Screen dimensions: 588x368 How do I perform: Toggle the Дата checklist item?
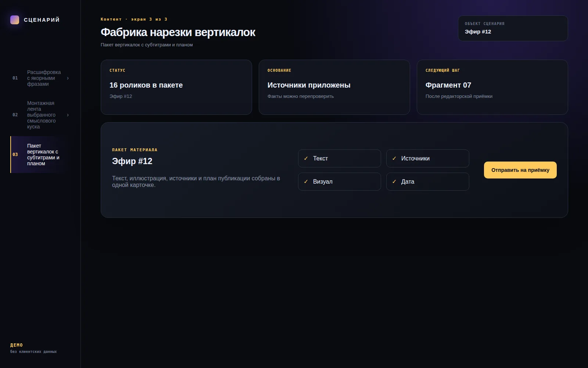(x=428, y=182)
